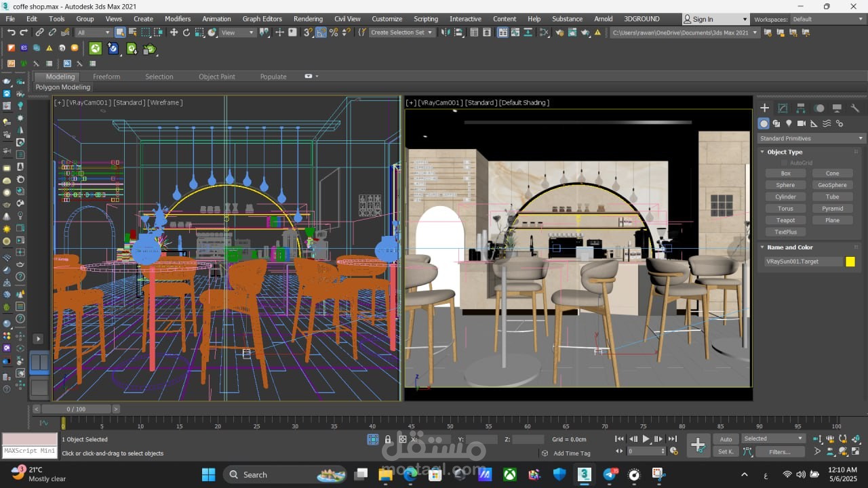Viewport: 868px width, 488px height.
Task: Select the Rotate transform tool
Action: 186,33
